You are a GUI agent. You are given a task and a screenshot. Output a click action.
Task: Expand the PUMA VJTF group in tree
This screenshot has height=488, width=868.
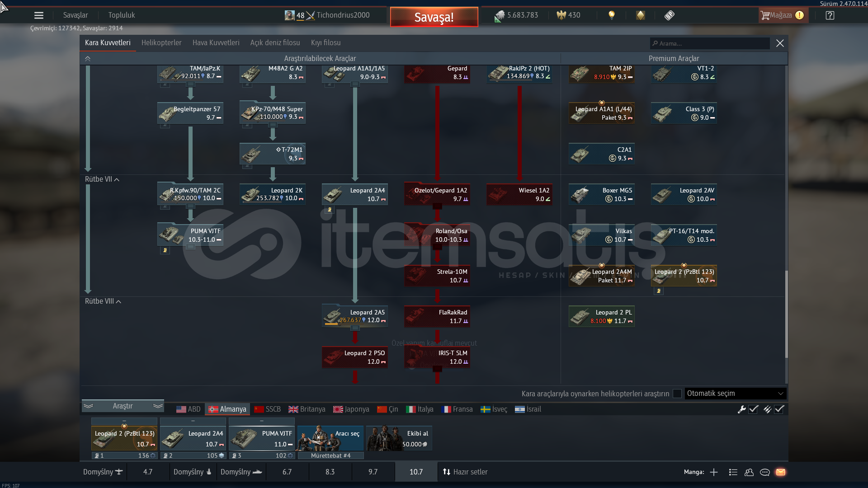(190, 247)
